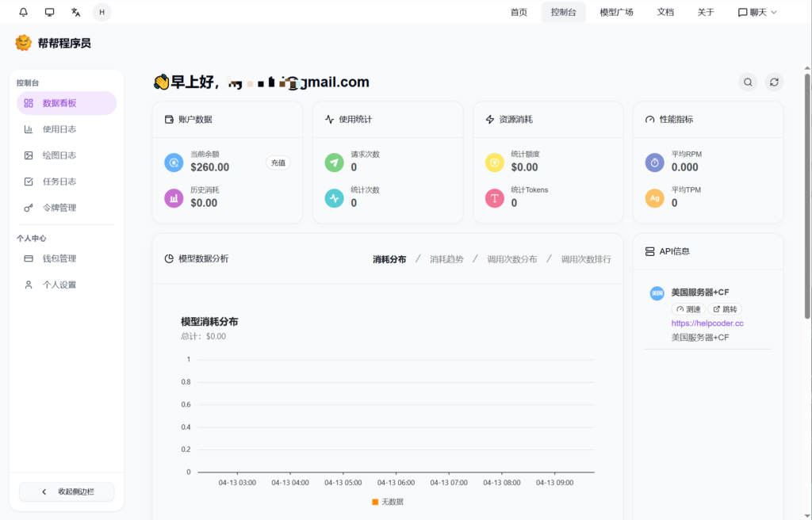Click the user avatar H
This screenshot has height=520, width=812.
click(101, 12)
